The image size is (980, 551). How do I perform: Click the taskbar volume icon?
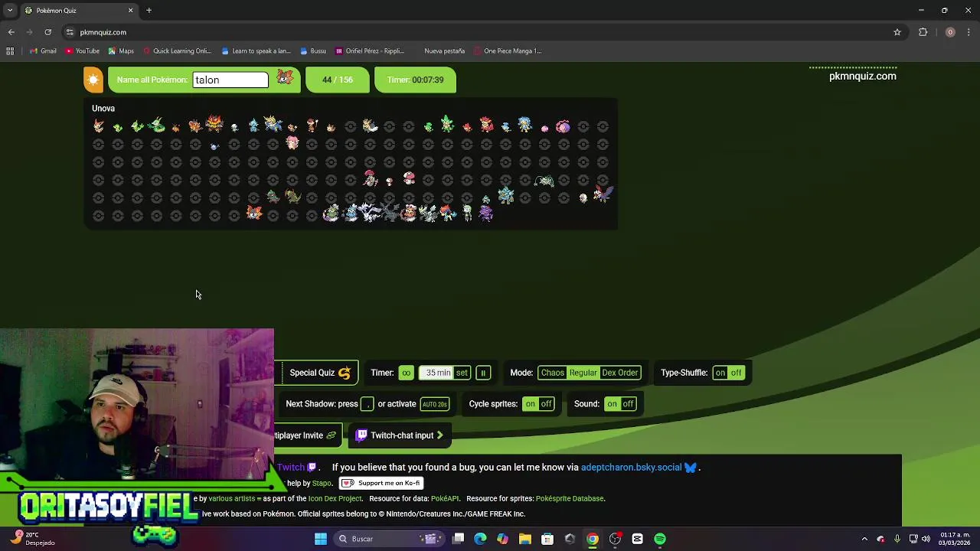pyautogui.click(x=926, y=539)
